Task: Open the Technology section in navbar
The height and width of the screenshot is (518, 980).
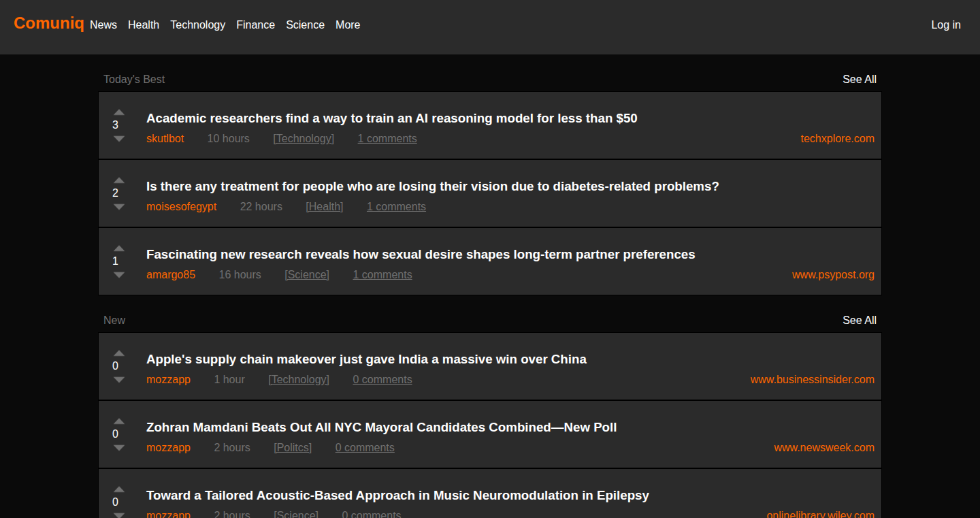Action: click(197, 25)
